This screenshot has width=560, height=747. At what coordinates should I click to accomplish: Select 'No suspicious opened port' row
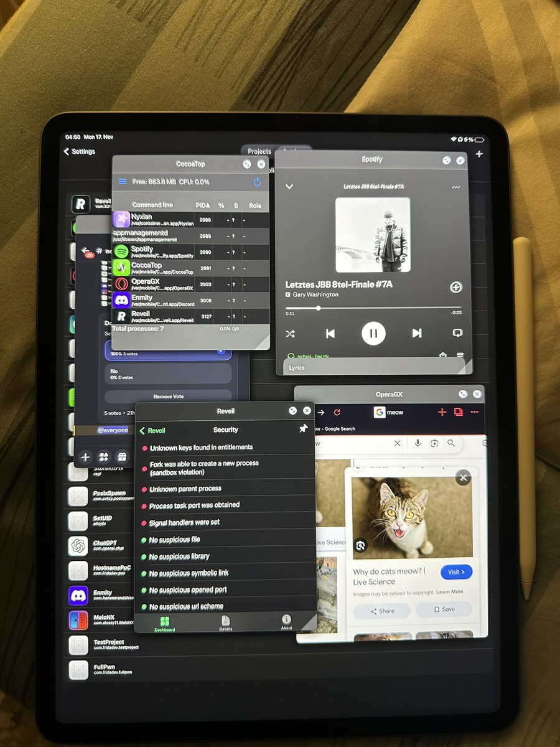(227, 590)
